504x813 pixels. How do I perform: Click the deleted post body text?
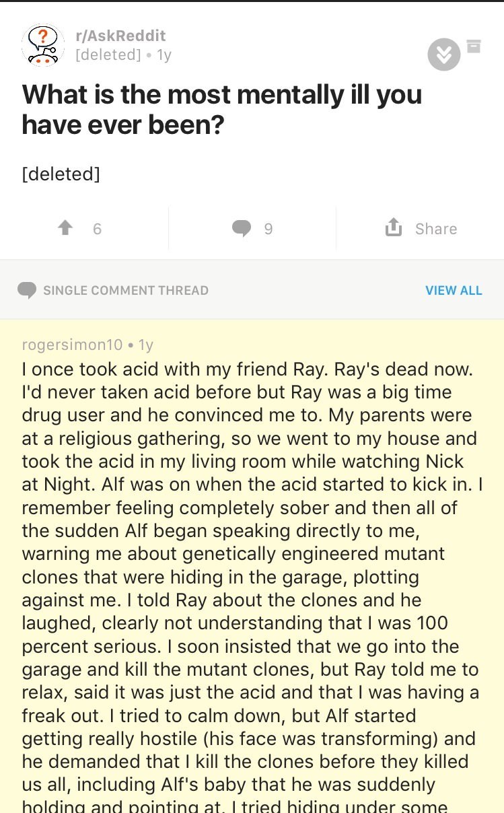click(61, 174)
